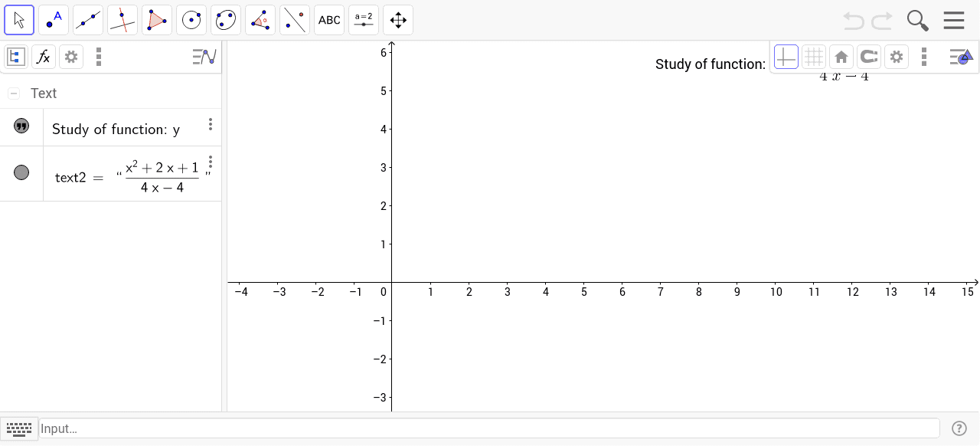Select the Perpendicular Line tool
Screen dimensions: 980x446
pos(122,20)
